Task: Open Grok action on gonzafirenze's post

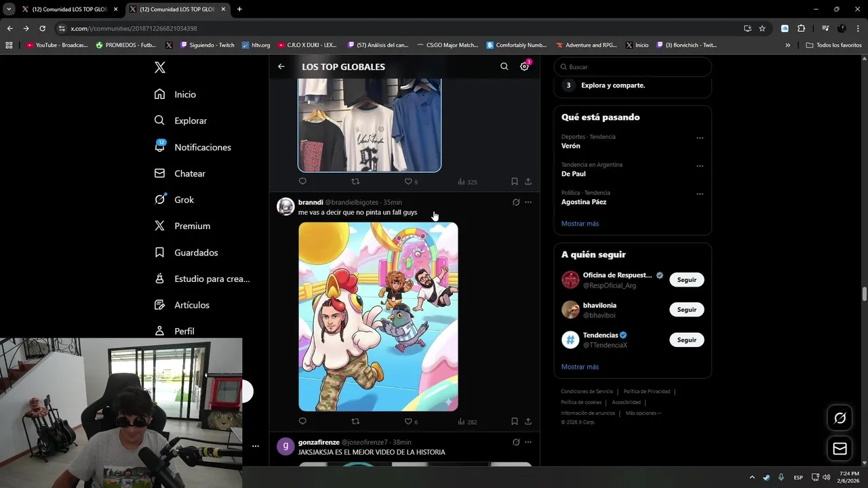Action: coord(516,442)
